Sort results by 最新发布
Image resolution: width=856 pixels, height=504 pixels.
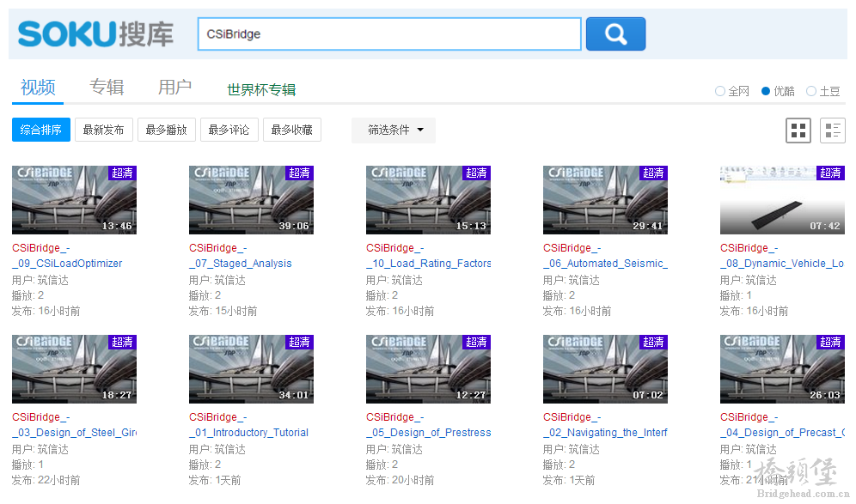(x=104, y=130)
